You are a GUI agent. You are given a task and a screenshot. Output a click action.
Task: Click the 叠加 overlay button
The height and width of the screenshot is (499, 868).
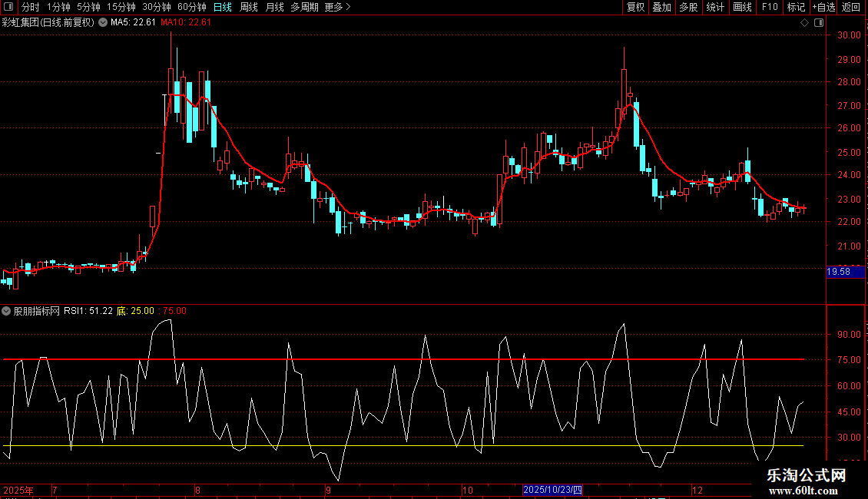(661, 7)
